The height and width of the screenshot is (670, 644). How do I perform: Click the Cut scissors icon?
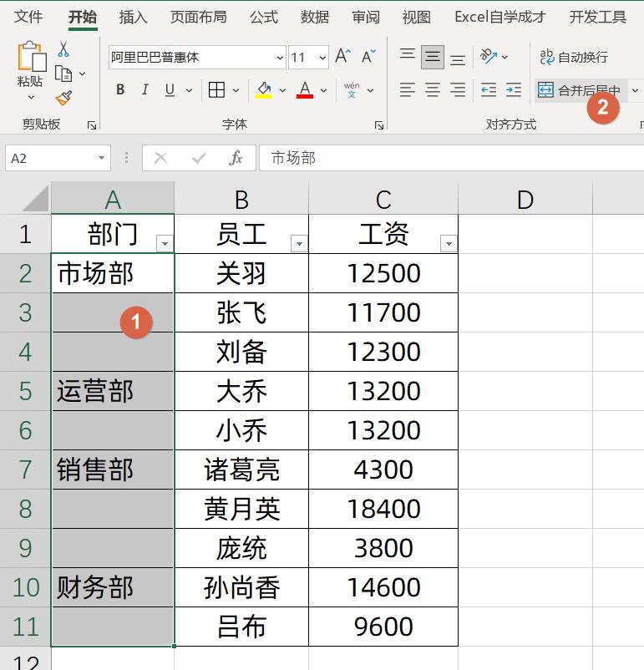click(x=63, y=49)
